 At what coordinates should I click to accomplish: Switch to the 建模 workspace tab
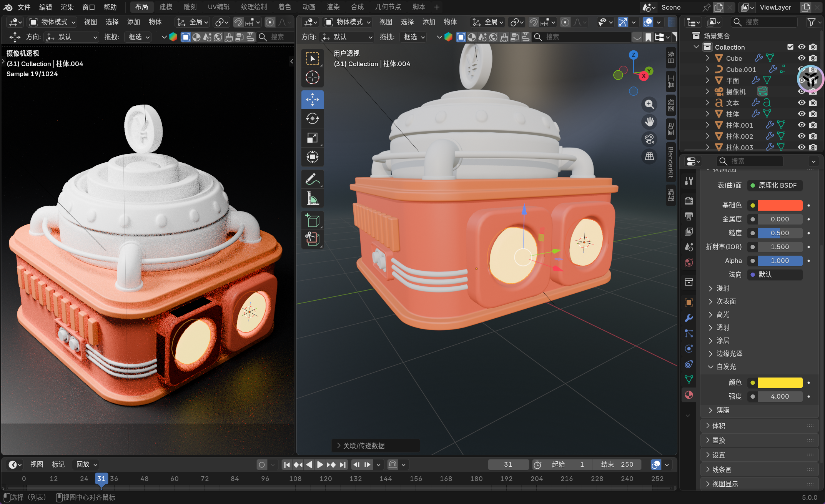point(166,7)
